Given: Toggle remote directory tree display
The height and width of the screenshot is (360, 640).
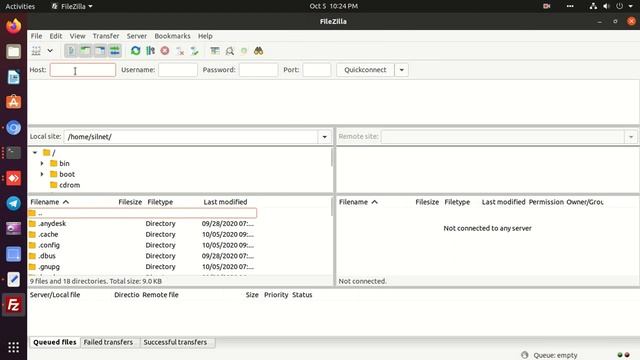Looking at the screenshot, I should tap(100, 51).
